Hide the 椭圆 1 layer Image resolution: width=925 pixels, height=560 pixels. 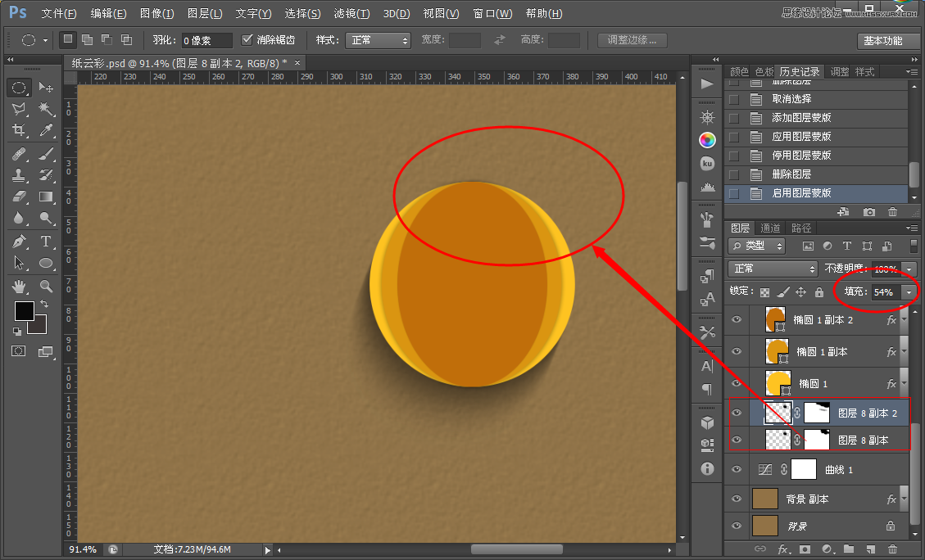pos(737,383)
